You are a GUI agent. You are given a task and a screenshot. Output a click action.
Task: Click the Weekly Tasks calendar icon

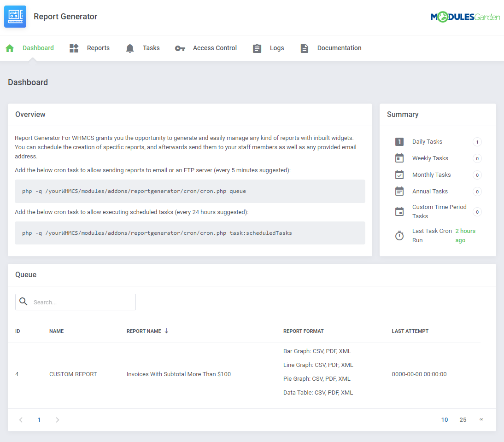[399, 158]
